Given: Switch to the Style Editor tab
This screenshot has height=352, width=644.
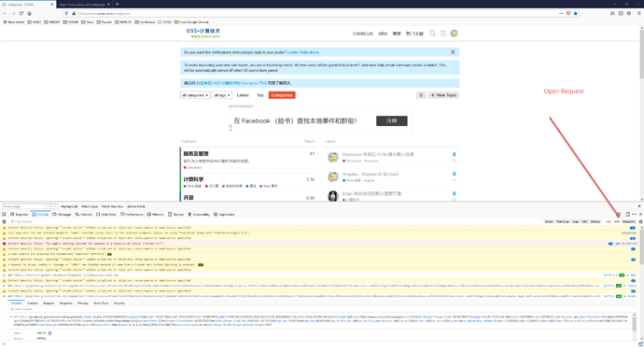Looking at the screenshot, I should click(x=106, y=215).
